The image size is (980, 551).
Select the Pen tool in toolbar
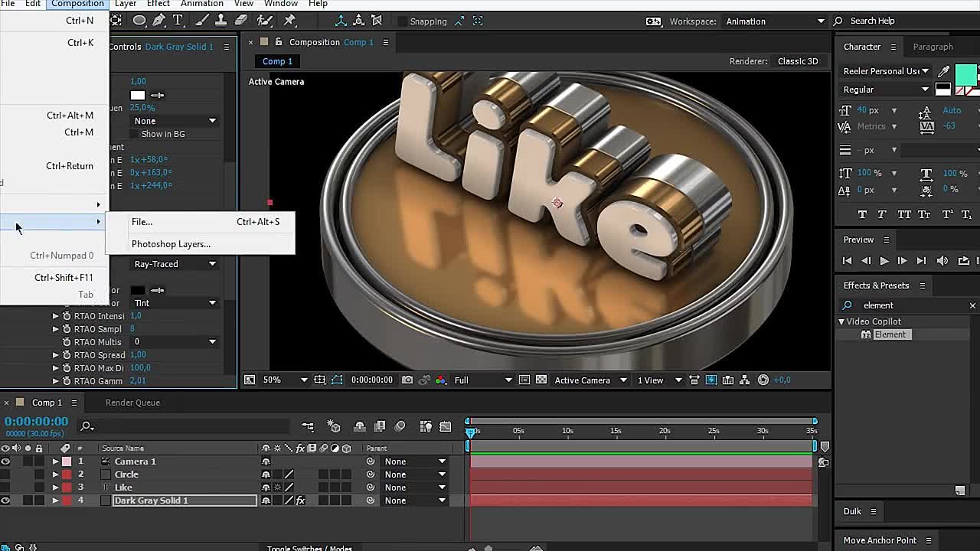(159, 21)
